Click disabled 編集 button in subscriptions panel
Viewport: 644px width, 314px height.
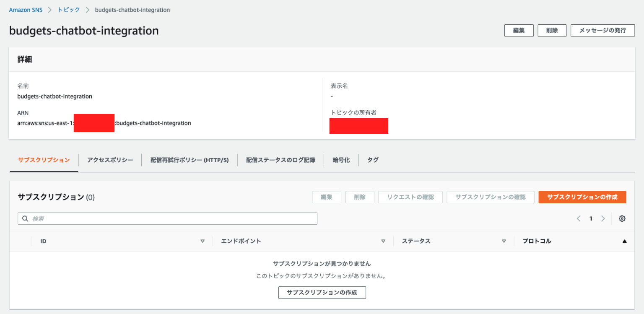tap(327, 197)
